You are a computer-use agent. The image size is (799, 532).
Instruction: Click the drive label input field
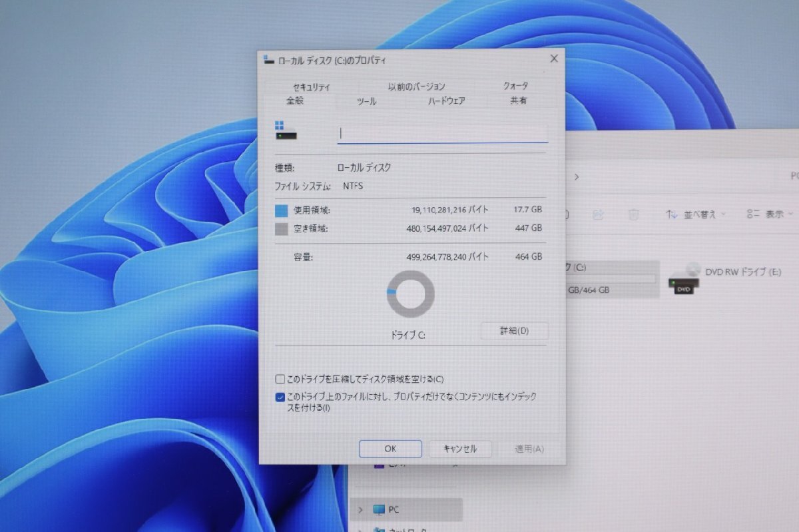(x=443, y=133)
